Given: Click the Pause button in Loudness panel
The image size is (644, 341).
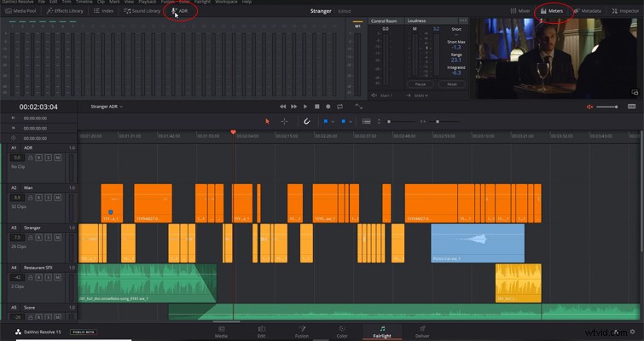Looking at the screenshot, I should [x=421, y=84].
